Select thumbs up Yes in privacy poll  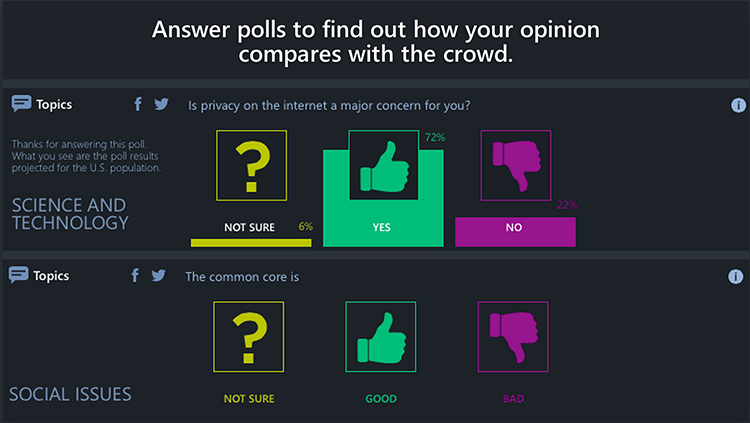click(x=384, y=165)
